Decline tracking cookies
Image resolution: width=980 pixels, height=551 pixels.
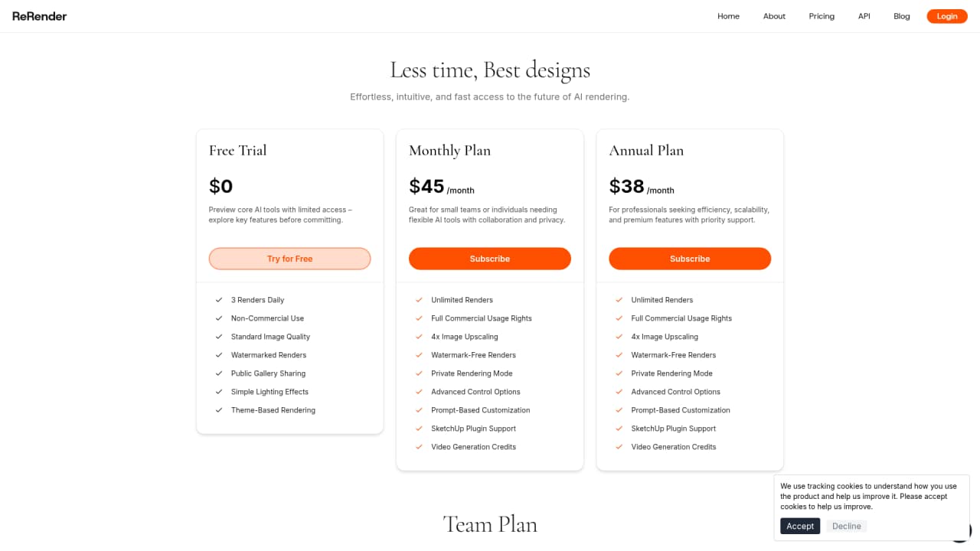[x=846, y=526]
